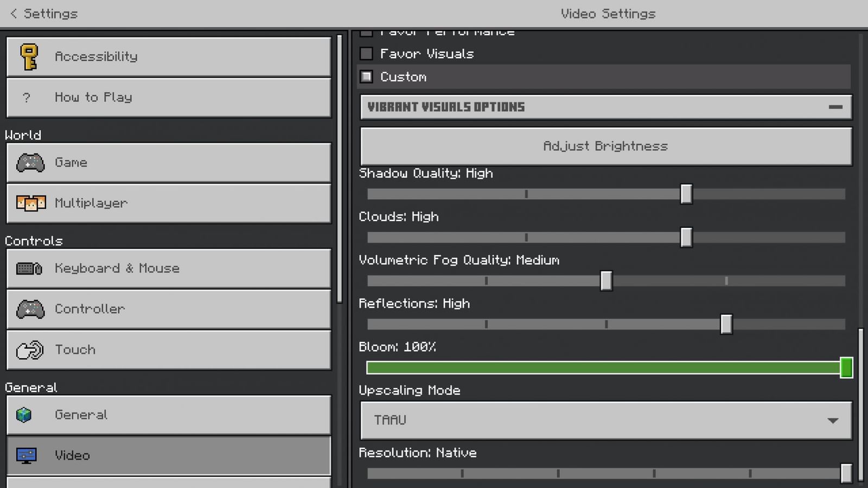Go back using the Settings arrow

coord(14,14)
